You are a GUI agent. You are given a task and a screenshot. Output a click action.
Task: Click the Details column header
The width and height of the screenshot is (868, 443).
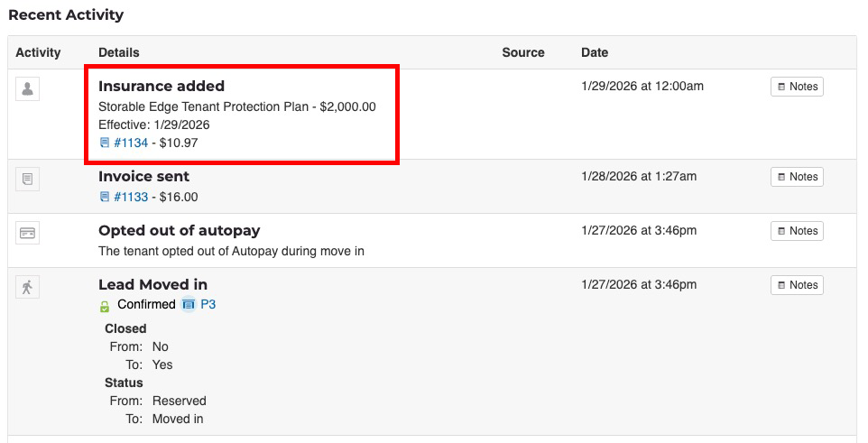(119, 52)
